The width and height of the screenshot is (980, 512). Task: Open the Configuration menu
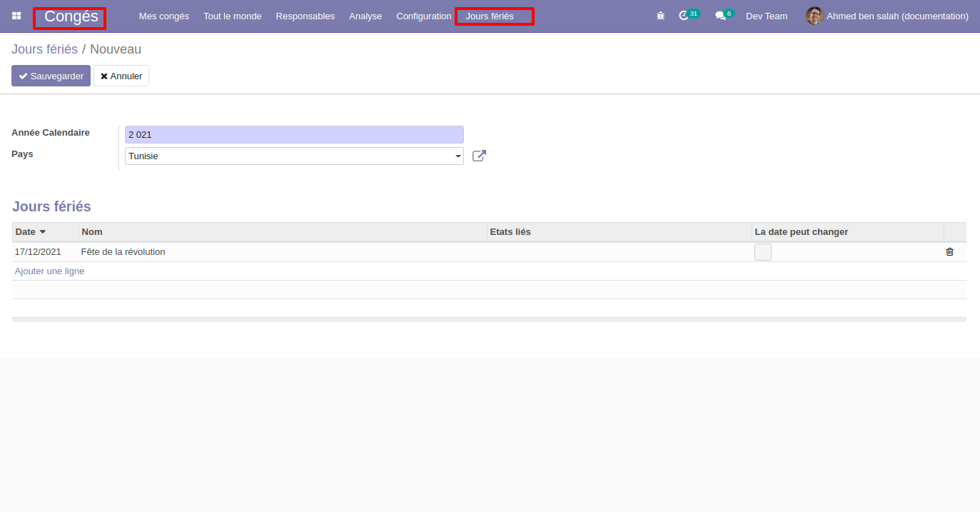423,16
